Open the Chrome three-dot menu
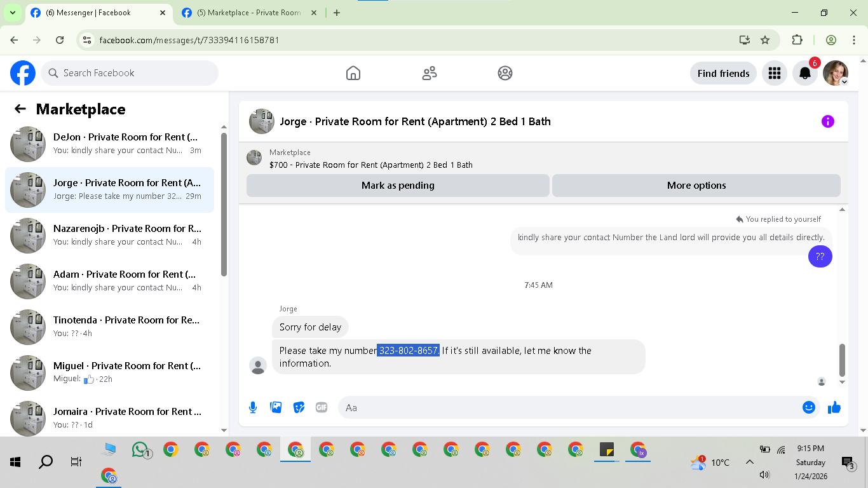The width and height of the screenshot is (868, 488). tap(854, 40)
